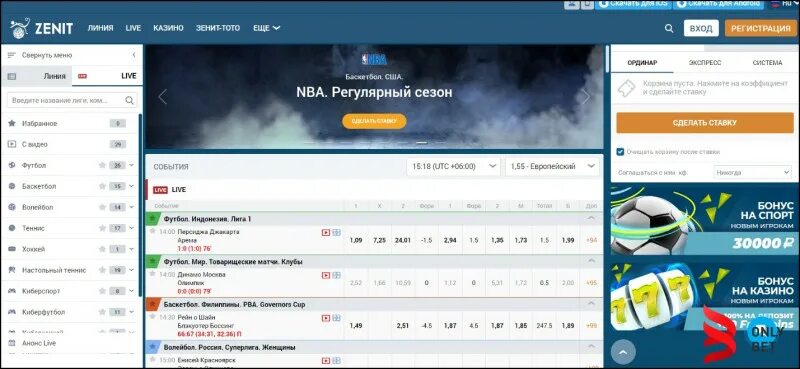This screenshot has width=800, height=369.
Task: Collapse the sidebar menu chevron
Action: 134,55
